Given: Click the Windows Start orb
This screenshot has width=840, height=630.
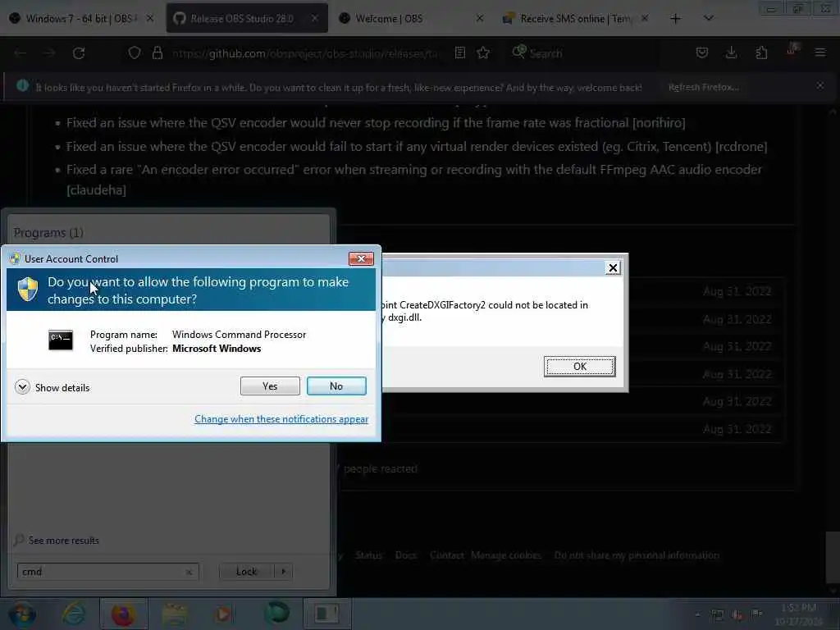Looking at the screenshot, I should pos(22,614).
